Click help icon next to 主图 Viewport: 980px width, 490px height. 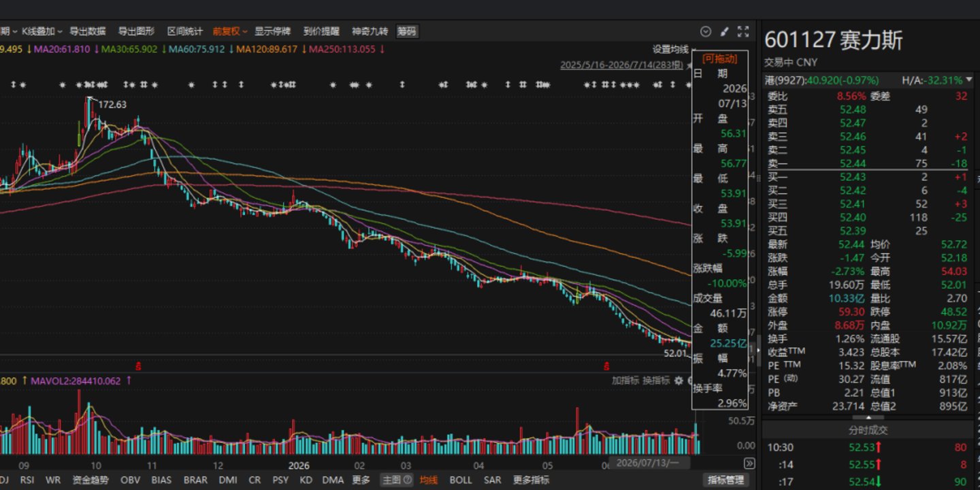[x=407, y=480]
